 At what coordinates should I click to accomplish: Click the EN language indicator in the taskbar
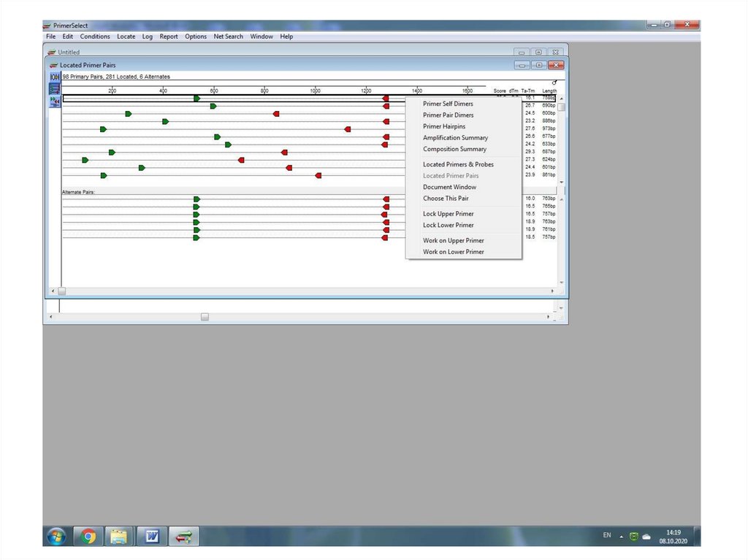tap(606, 535)
